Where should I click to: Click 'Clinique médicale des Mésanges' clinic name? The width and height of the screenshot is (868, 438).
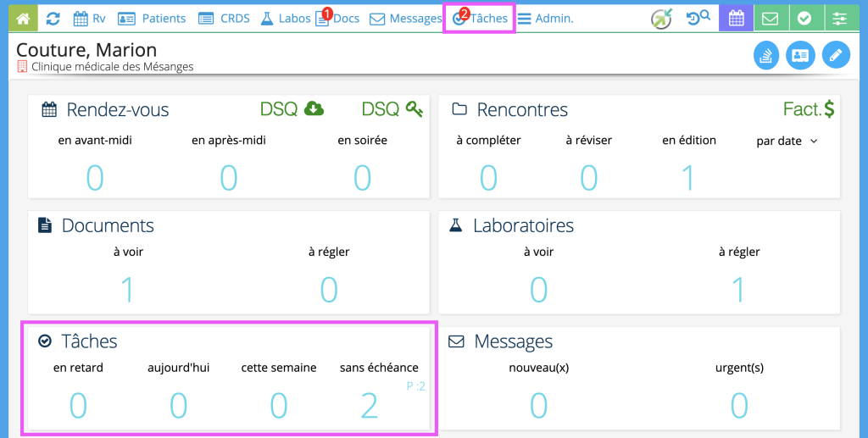[x=113, y=67]
